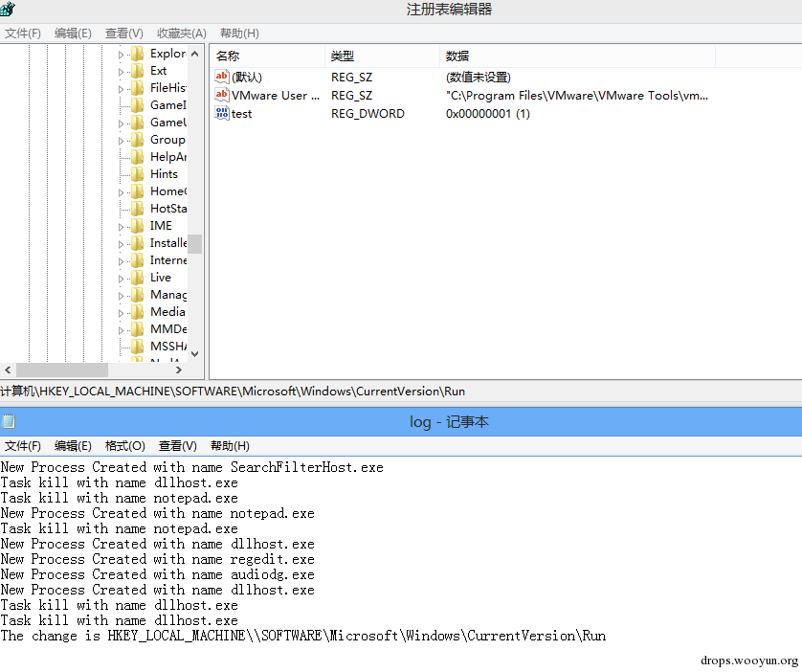The width and height of the screenshot is (802, 672).
Task: Expand the Explorer key in the tree
Action: [121, 55]
